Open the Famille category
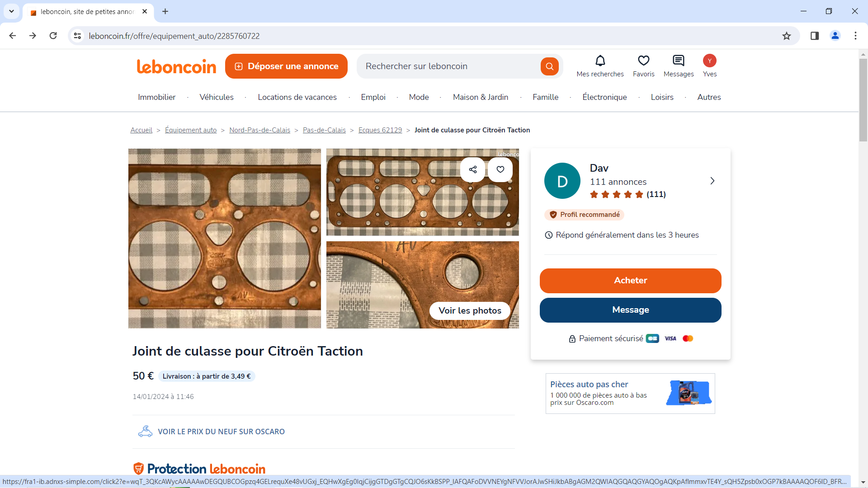Image resolution: width=868 pixels, height=488 pixels. (545, 97)
